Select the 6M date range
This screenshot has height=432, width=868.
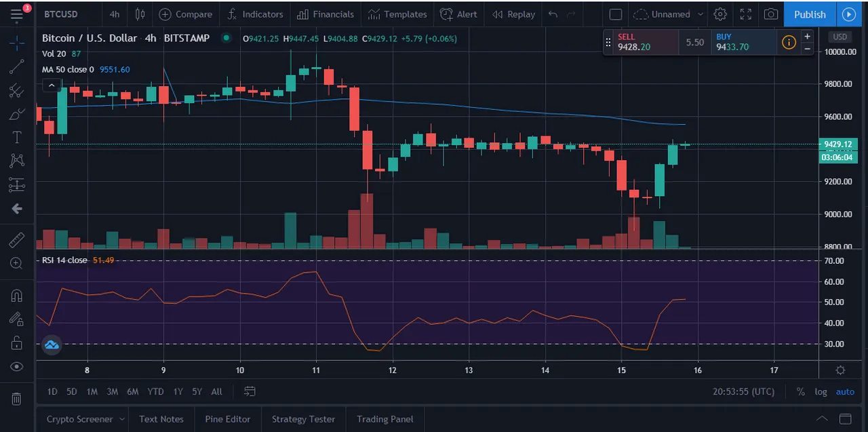point(133,391)
